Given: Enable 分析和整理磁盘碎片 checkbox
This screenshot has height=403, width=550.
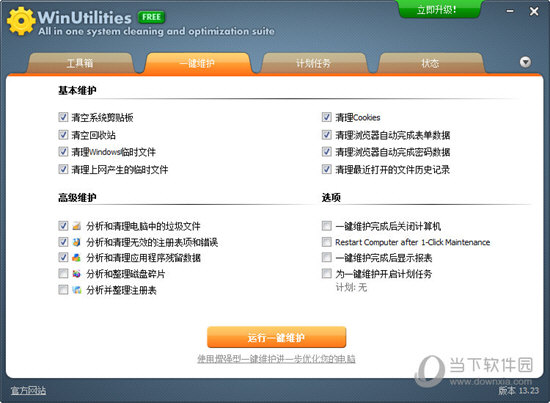Looking at the screenshot, I should click(63, 273).
